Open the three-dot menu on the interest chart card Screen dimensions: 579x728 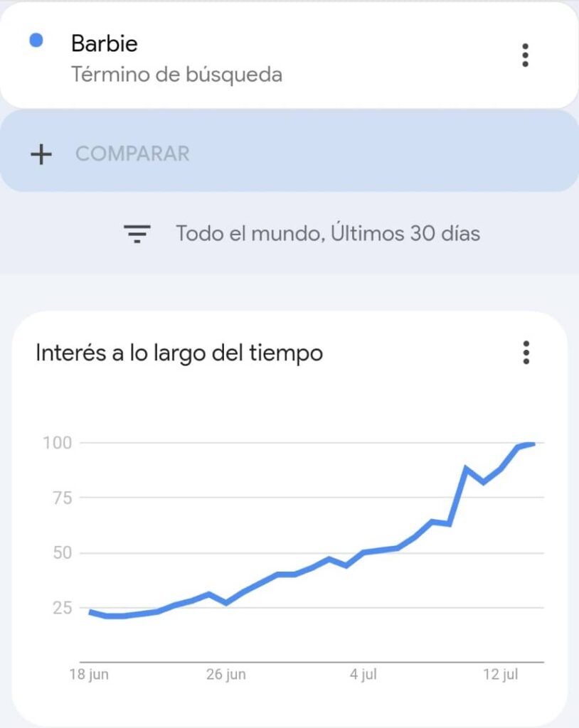click(x=526, y=353)
